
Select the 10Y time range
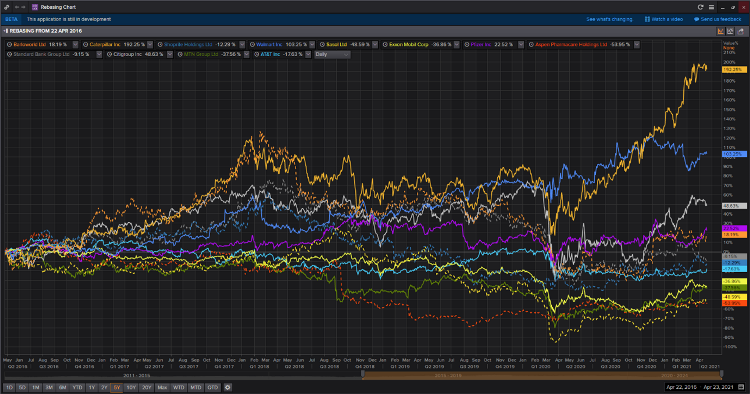coord(131,387)
